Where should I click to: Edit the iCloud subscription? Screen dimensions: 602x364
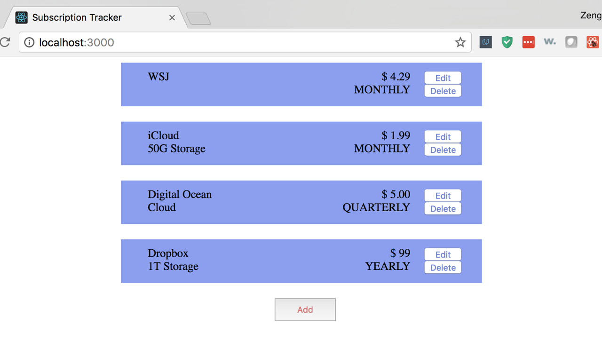[x=443, y=136]
